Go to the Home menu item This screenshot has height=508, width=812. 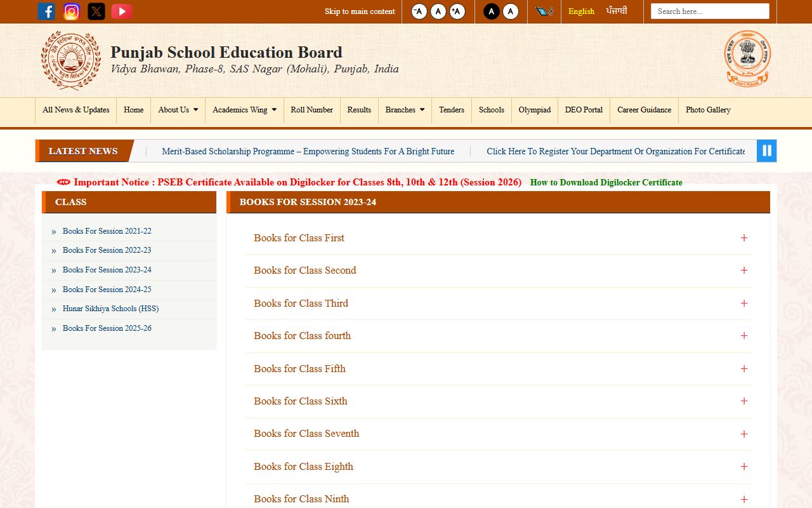(133, 110)
